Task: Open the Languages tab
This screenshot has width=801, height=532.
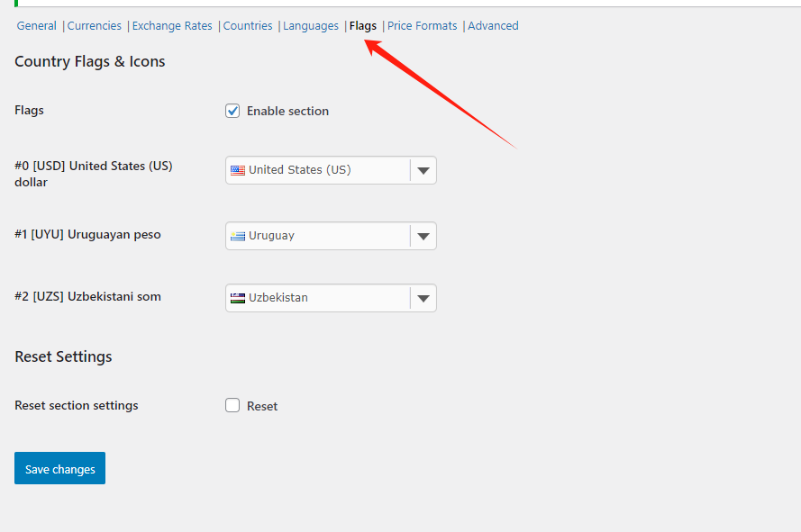Action: tap(311, 25)
